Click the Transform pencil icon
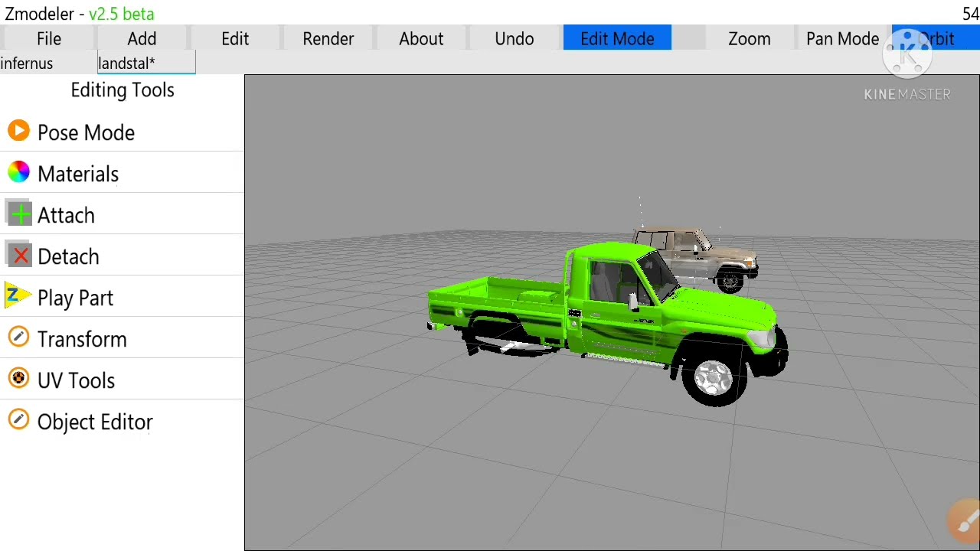The width and height of the screenshot is (980, 551). (x=18, y=337)
